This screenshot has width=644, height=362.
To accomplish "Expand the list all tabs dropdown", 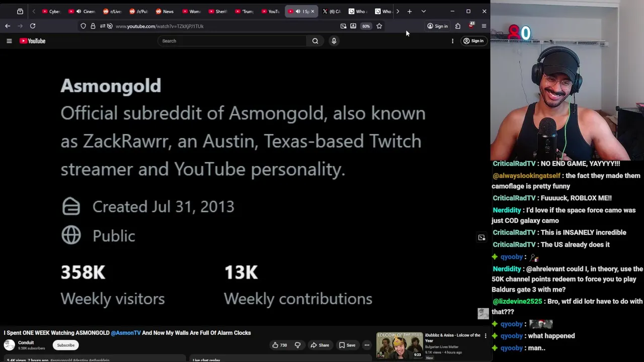I will pos(423,11).
